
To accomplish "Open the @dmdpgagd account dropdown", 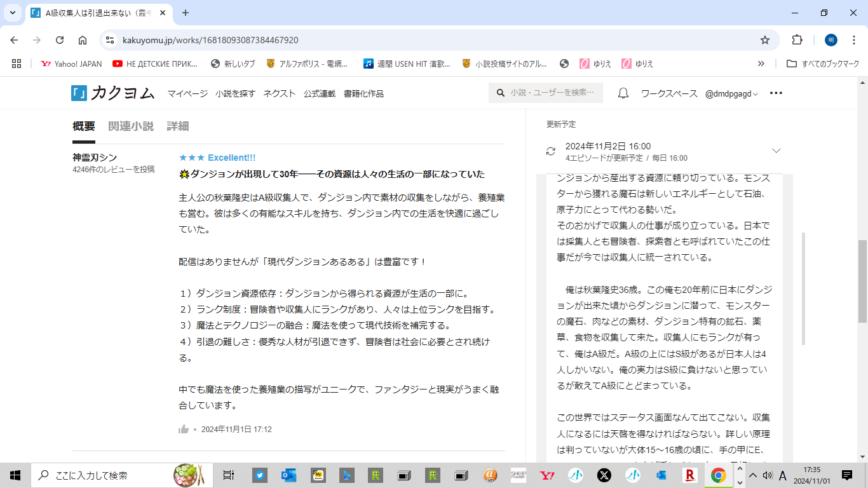I will (731, 93).
